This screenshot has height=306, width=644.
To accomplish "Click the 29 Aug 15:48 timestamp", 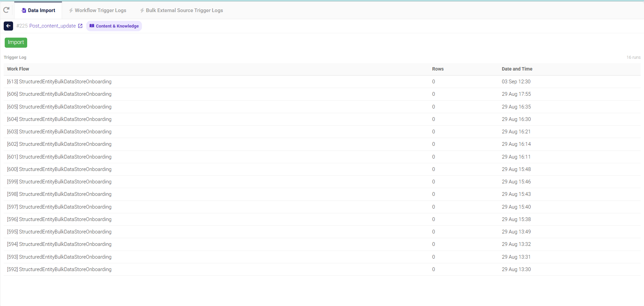I will click(516, 169).
